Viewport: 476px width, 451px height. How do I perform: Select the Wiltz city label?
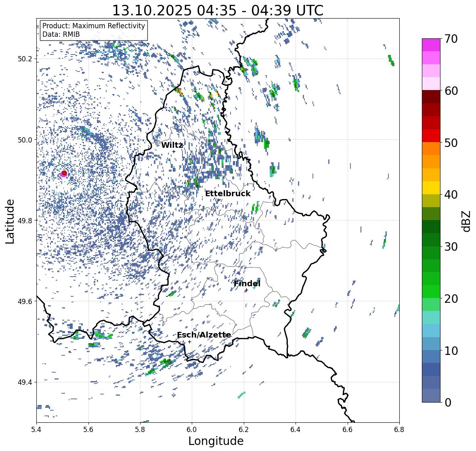[x=172, y=145]
